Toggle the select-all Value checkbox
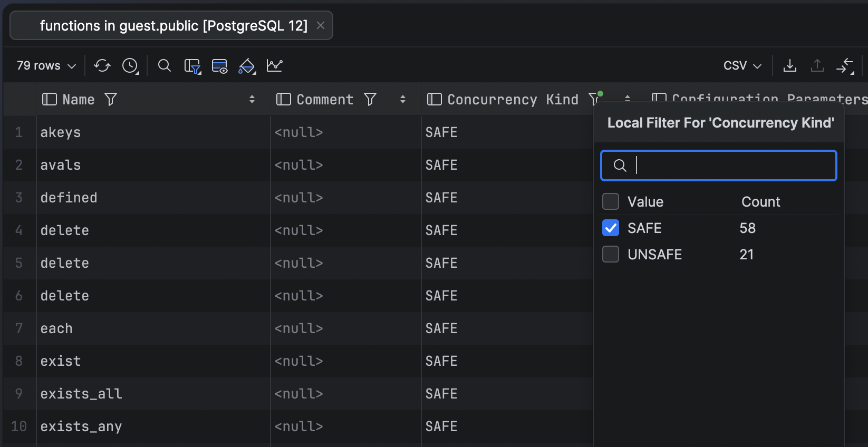 point(611,201)
